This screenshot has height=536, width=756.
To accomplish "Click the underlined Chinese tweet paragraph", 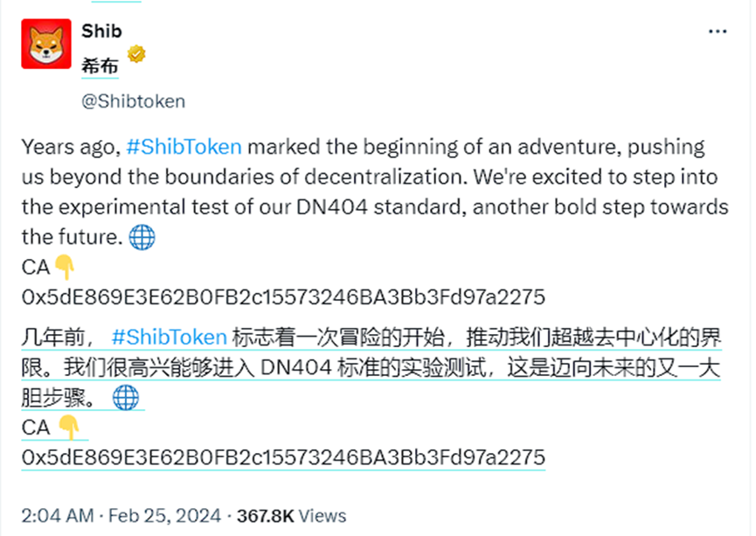I will tap(350, 365).
